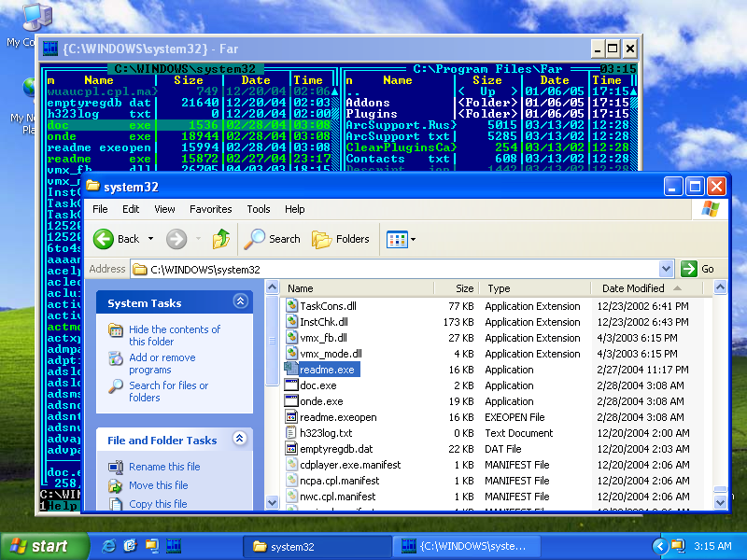Launch Far from Quick Launch bar
The width and height of the screenshot is (747, 560).
(174, 546)
